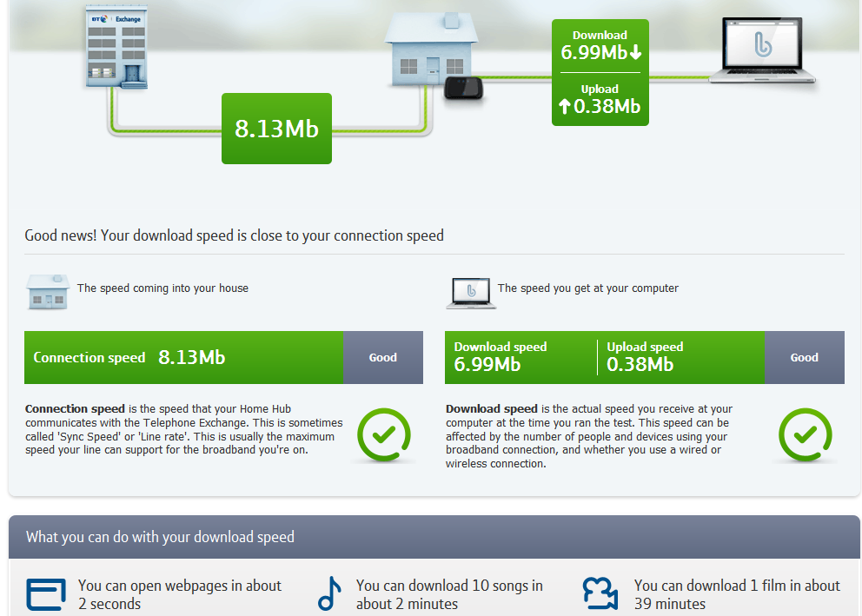
Task: Click the Upload speed 0.38Mb bar section
Action: pos(680,357)
